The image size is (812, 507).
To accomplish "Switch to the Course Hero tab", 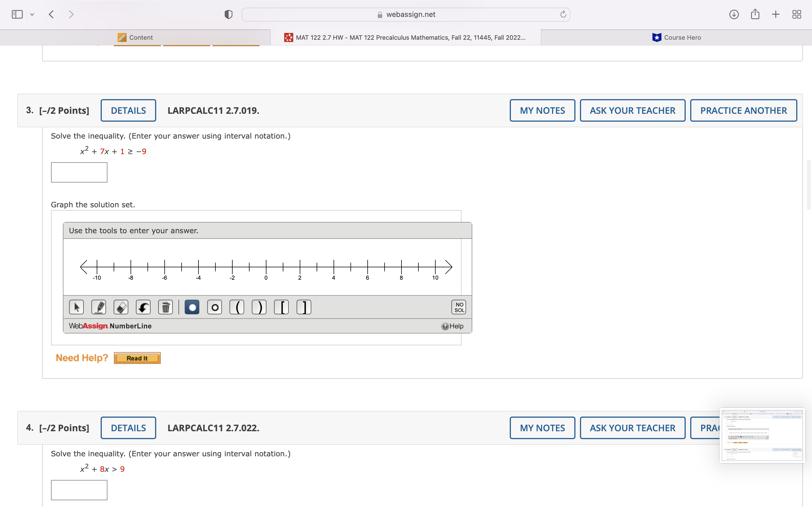I will (x=676, y=37).
